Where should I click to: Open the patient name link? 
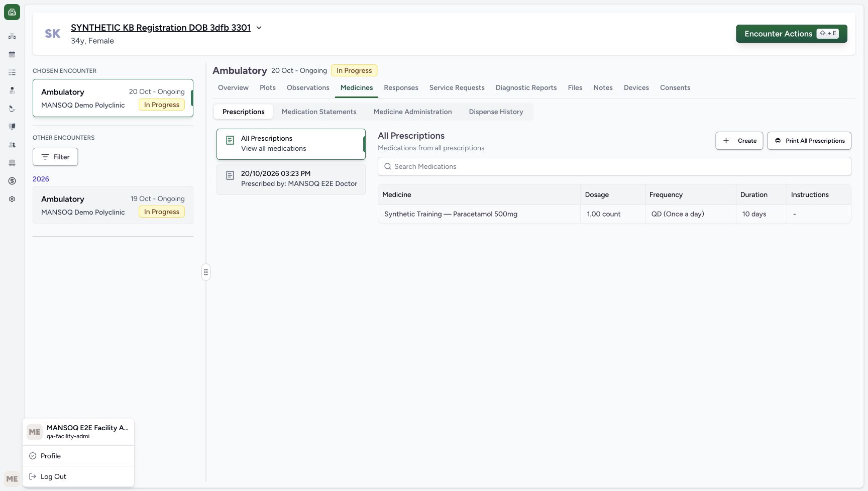point(161,28)
